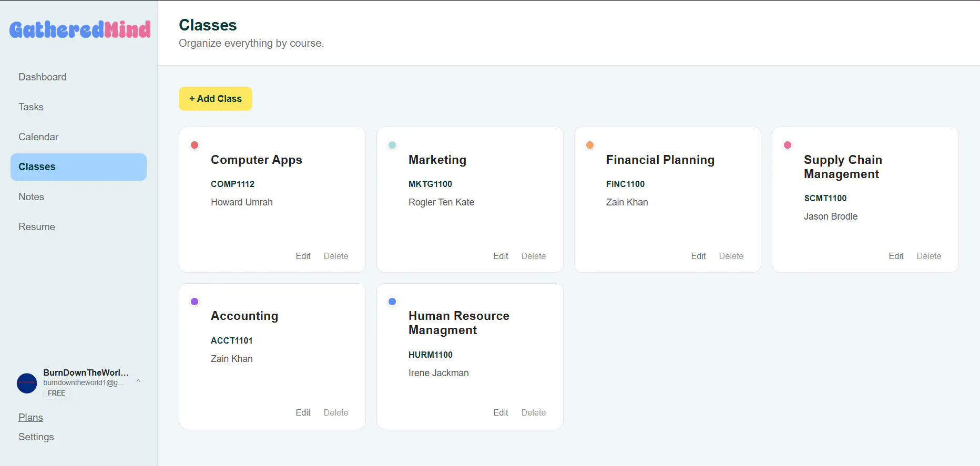The image size is (980, 466).
Task: Click the GatheredMind logo
Action: coord(80,29)
